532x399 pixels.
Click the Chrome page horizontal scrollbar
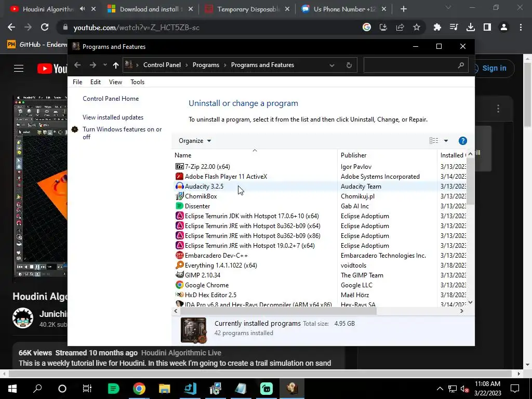[x=260, y=374]
